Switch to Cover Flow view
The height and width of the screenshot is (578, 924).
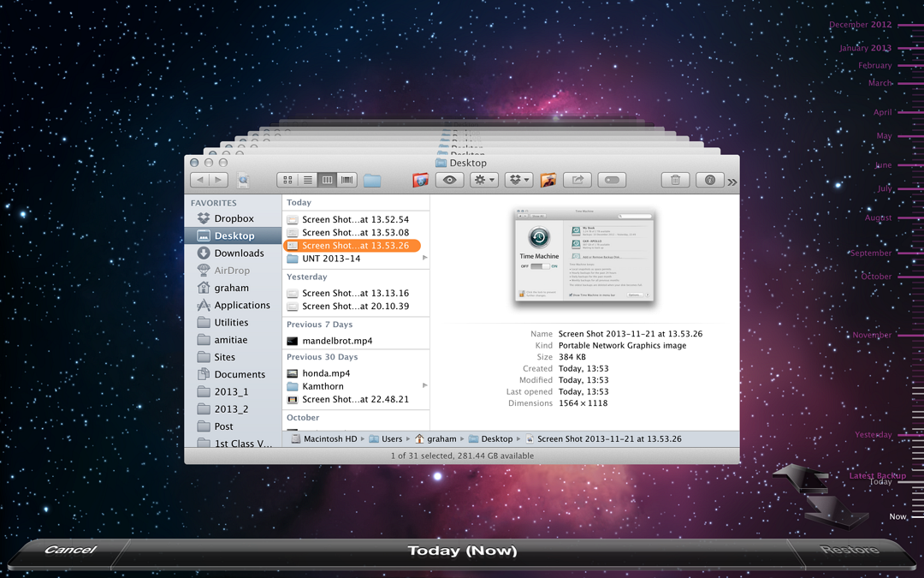[347, 180]
